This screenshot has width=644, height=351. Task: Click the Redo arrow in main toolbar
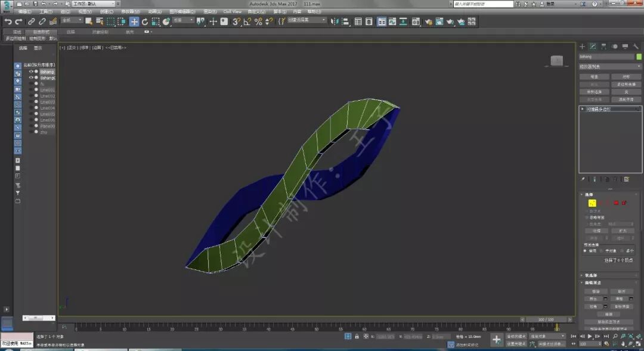point(18,22)
